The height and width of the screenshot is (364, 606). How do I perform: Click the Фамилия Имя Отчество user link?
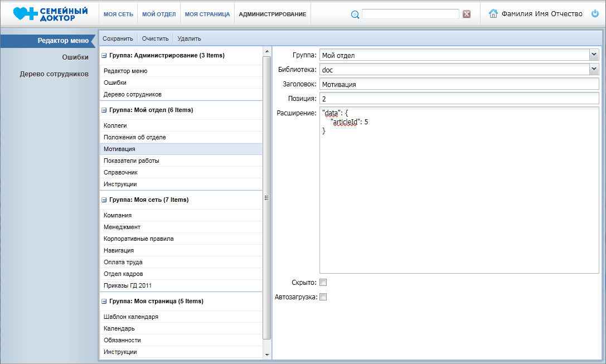pos(542,14)
